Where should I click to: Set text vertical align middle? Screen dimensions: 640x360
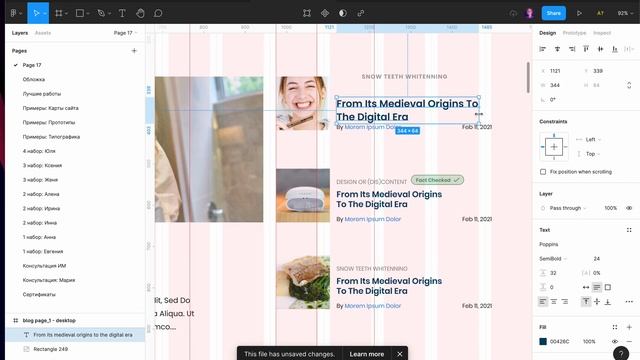[x=597, y=302]
